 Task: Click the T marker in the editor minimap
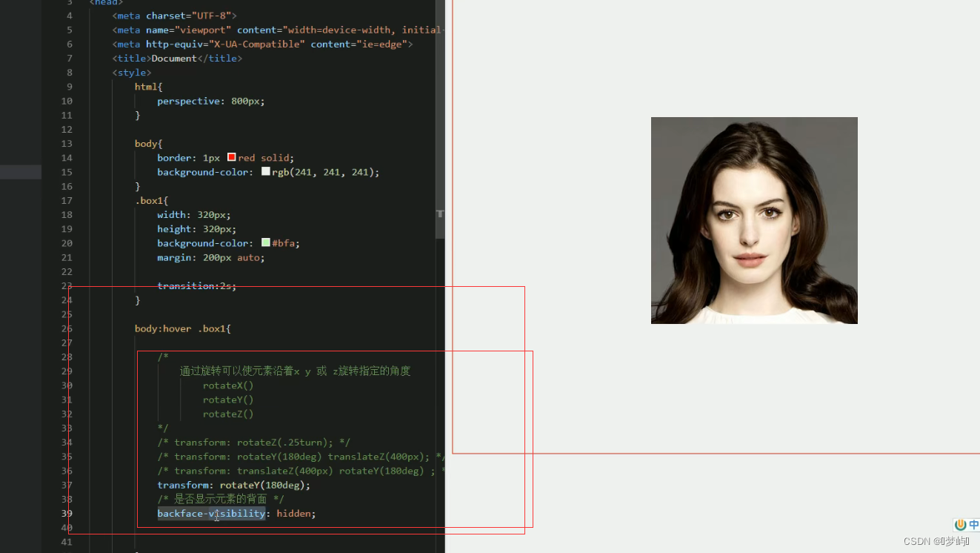439,214
